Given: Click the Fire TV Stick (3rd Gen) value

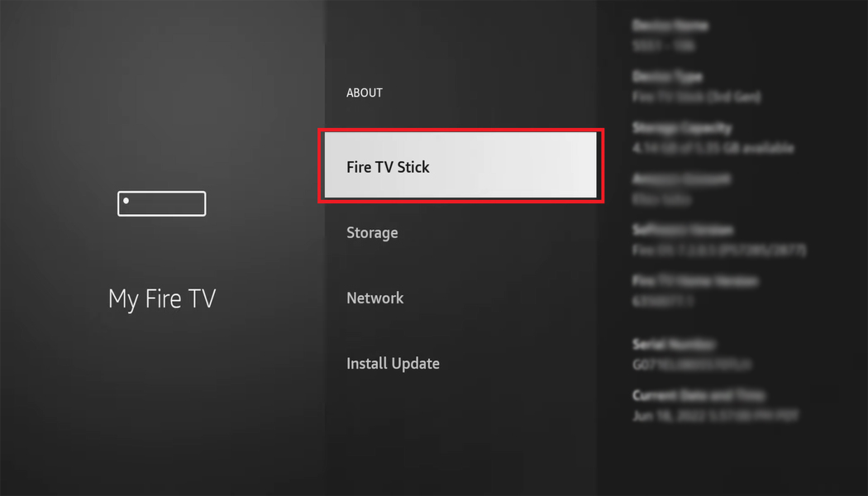Looking at the screenshot, I should pos(697,97).
